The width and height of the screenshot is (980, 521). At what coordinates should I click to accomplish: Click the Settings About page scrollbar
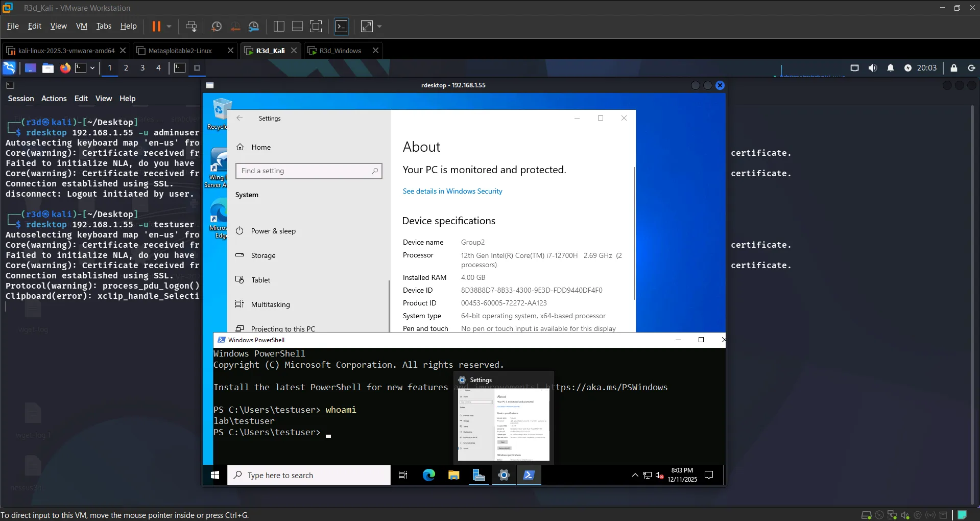(634, 233)
